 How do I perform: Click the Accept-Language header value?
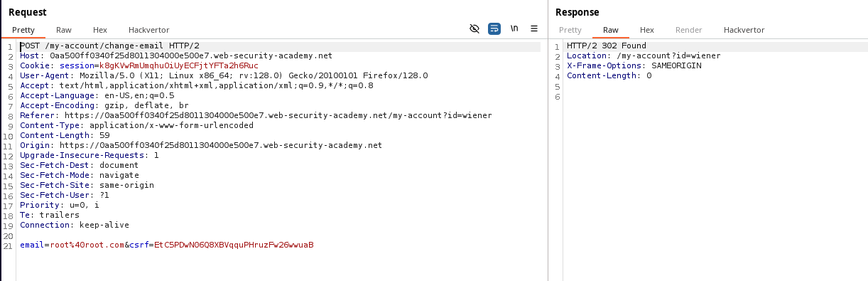139,95
